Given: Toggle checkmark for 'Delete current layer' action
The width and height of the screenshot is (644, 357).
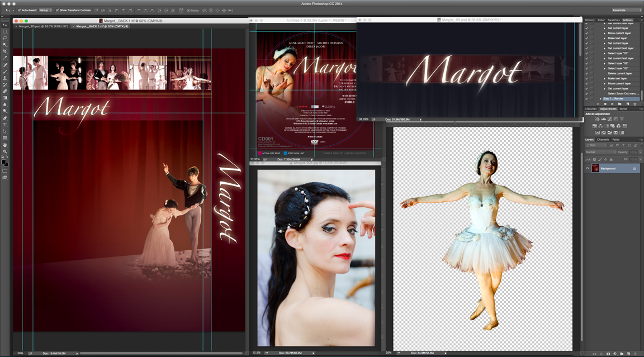Looking at the screenshot, I should [586, 73].
